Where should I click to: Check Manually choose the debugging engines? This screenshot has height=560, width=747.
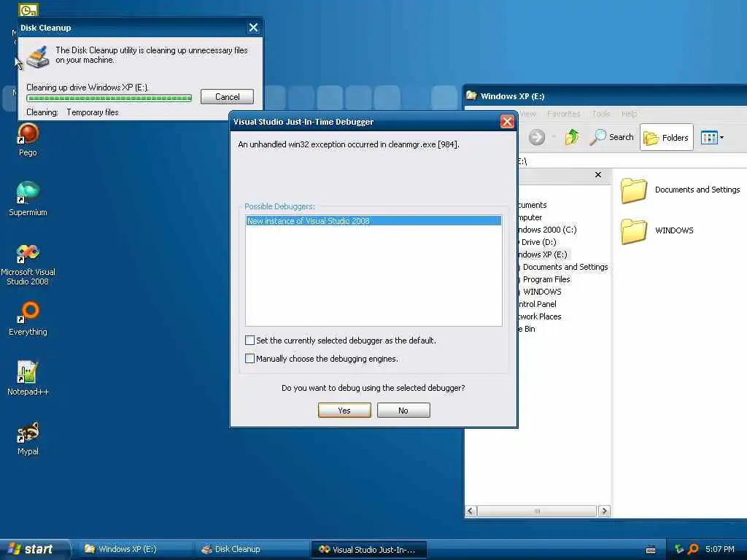[x=249, y=358]
